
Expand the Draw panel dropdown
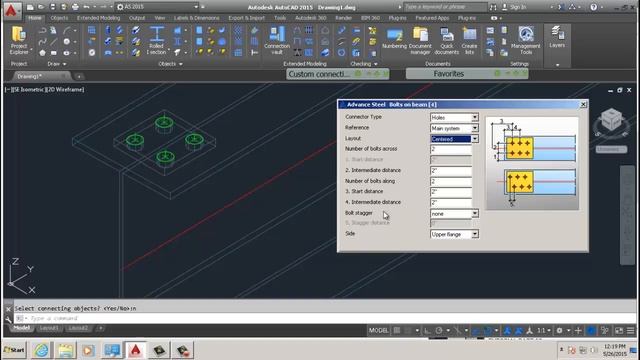pyautogui.click(x=57, y=64)
